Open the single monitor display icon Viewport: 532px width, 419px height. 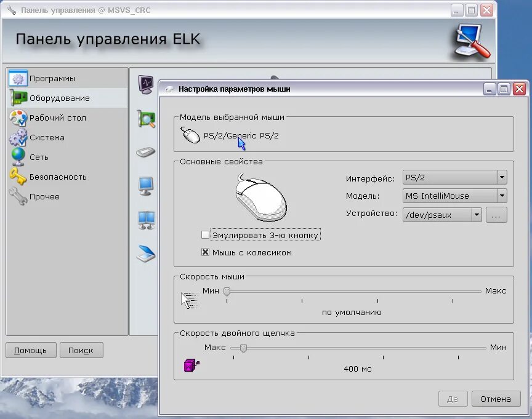146,186
